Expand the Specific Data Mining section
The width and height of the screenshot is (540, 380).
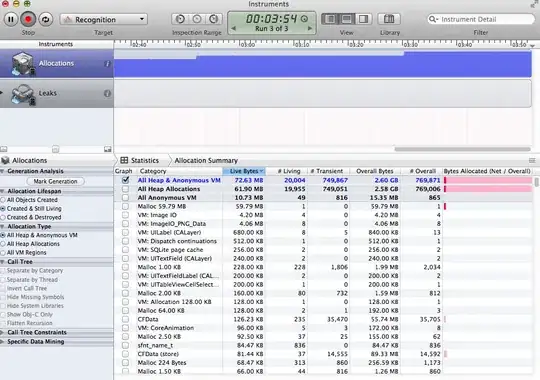[2, 342]
